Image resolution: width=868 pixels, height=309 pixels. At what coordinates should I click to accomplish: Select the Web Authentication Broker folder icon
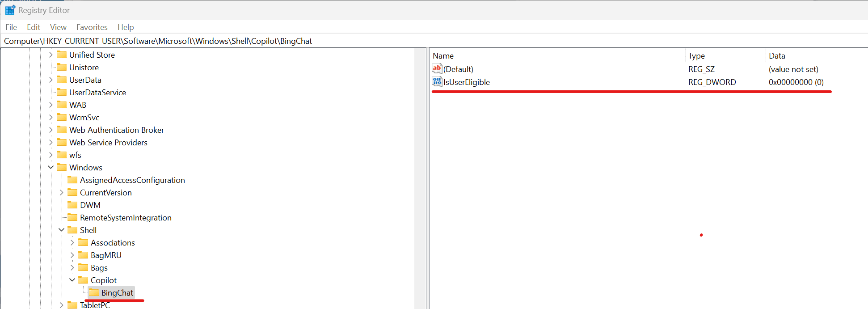coord(62,130)
